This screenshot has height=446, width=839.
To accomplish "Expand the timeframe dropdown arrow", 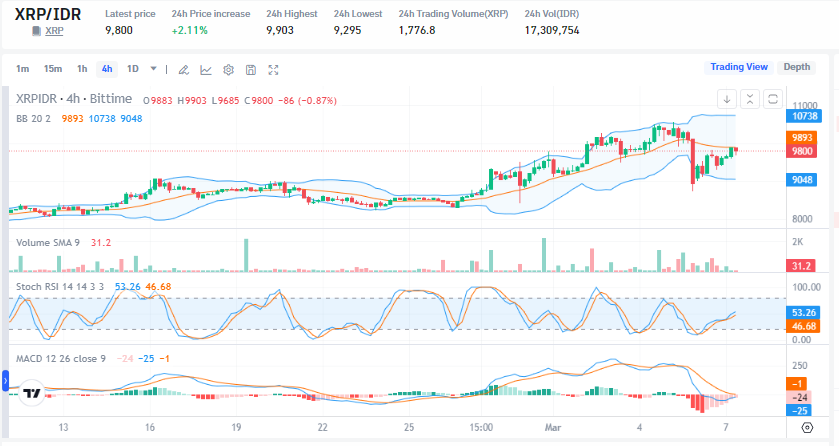I will [x=153, y=69].
